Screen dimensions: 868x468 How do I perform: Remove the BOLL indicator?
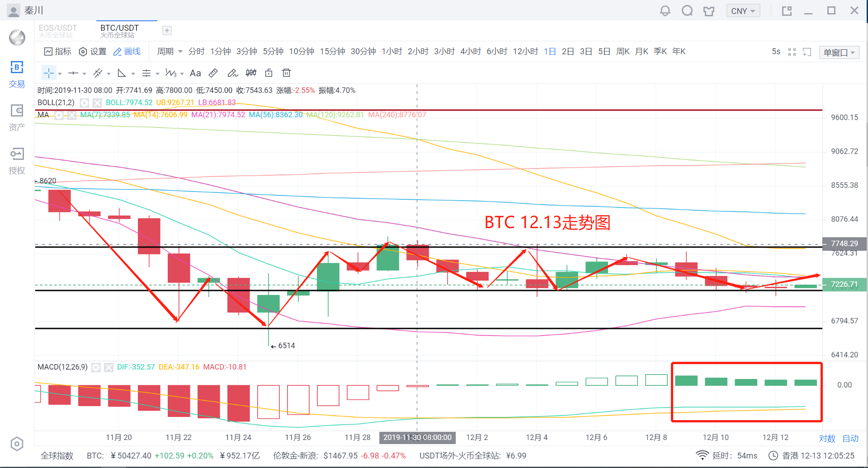97,103
